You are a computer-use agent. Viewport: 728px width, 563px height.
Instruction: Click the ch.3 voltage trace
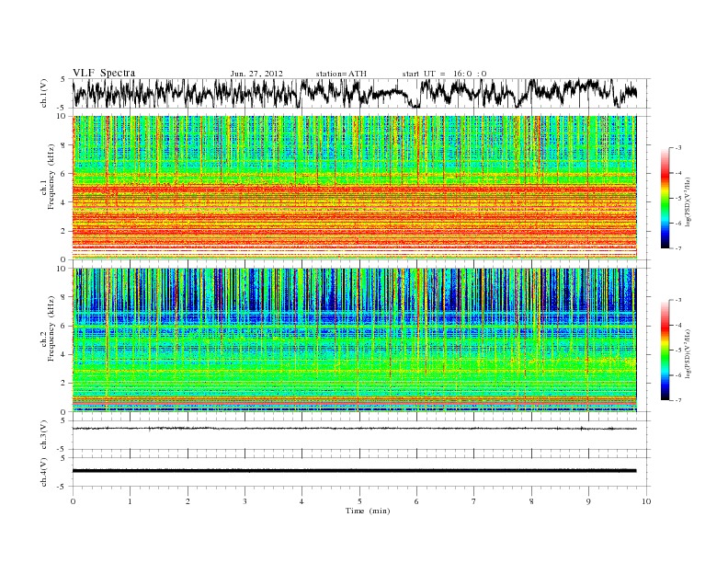click(354, 429)
